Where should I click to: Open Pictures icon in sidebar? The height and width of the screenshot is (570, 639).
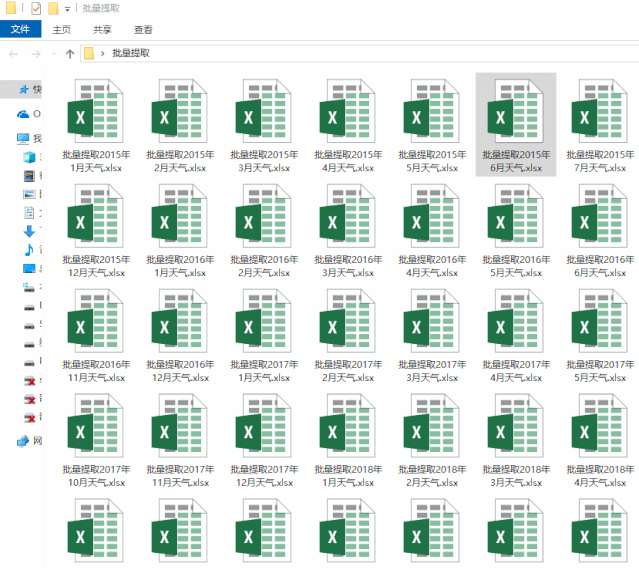coord(29,194)
